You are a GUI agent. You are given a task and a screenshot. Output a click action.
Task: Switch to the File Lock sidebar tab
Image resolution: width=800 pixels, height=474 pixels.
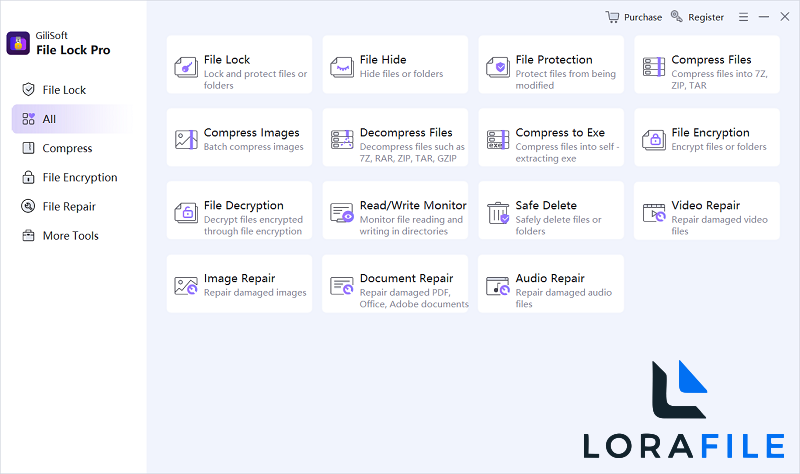73,90
